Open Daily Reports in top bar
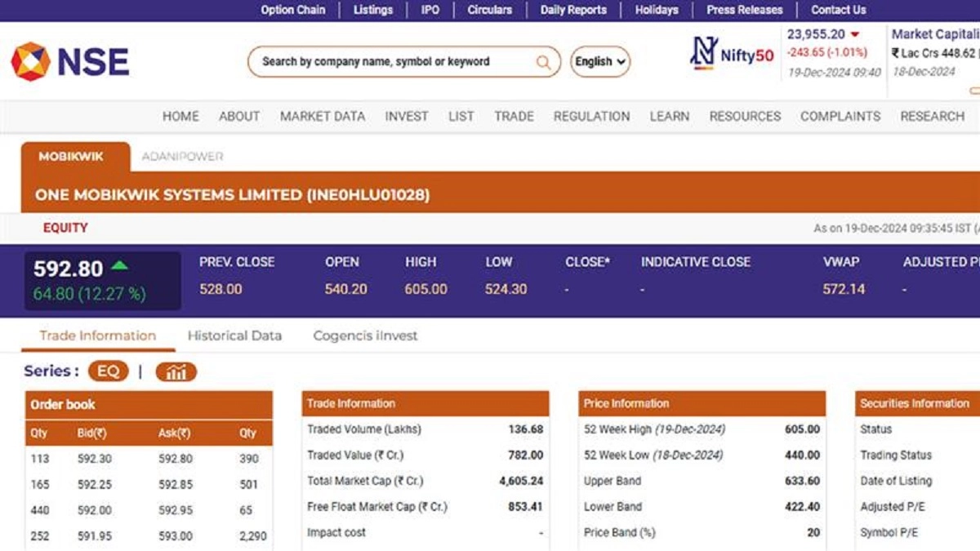The height and width of the screenshot is (551, 980). pos(573,10)
